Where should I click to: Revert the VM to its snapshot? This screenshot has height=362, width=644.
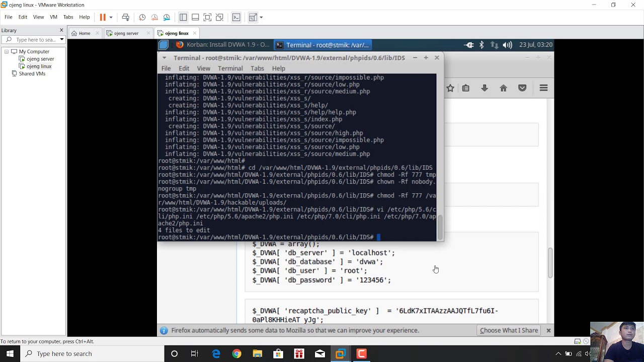click(154, 17)
